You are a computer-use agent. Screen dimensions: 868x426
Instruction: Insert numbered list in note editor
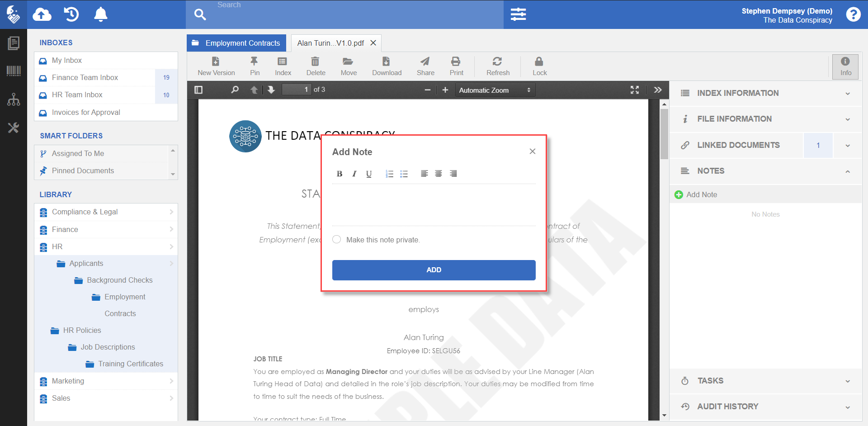pyautogui.click(x=389, y=174)
